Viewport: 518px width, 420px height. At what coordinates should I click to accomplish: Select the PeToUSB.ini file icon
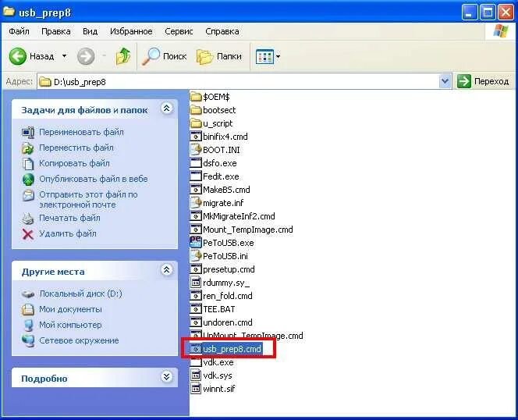tap(196, 256)
